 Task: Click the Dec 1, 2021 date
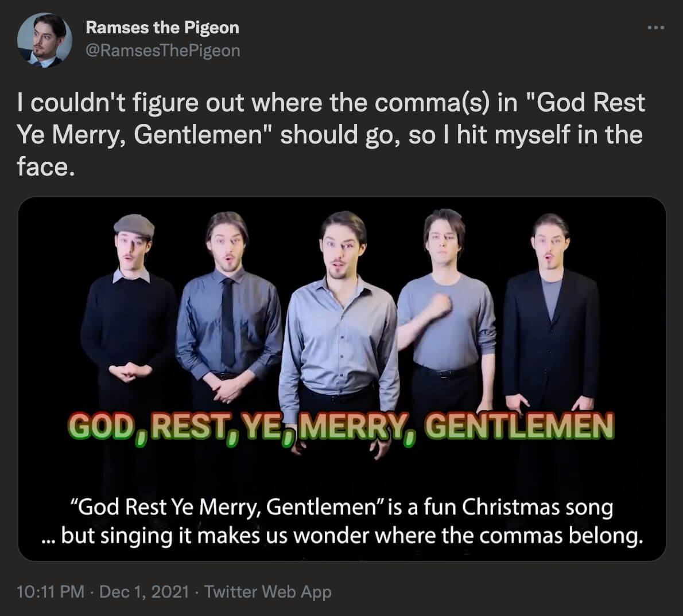tap(143, 591)
